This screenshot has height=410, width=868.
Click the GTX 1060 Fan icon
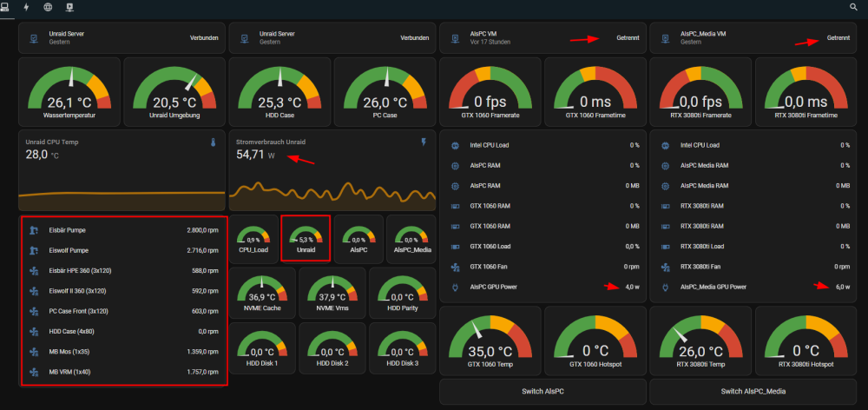click(x=455, y=267)
